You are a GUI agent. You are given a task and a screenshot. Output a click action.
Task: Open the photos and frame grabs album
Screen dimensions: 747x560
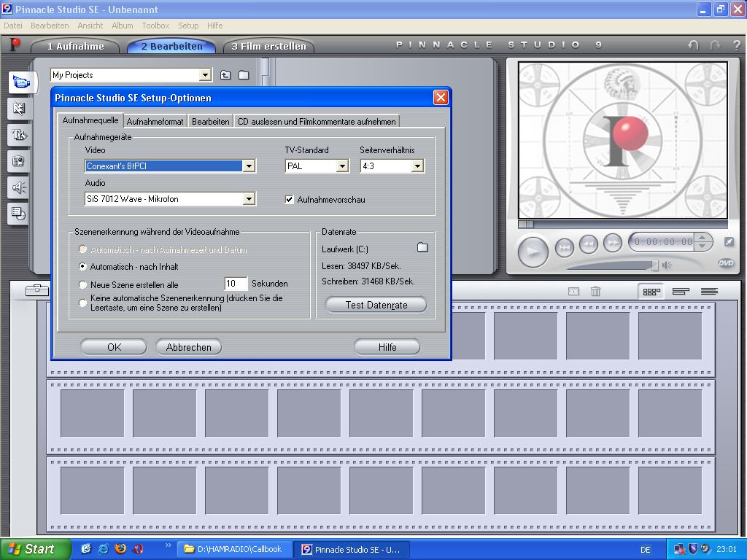[19, 161]
